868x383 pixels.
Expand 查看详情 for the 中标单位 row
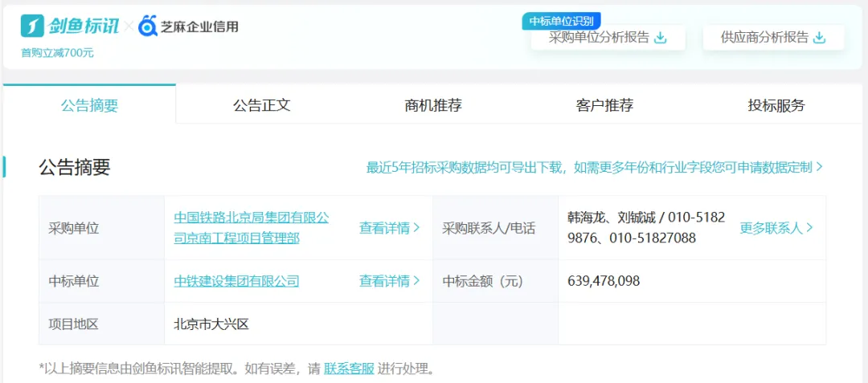[x=389, y=281]
